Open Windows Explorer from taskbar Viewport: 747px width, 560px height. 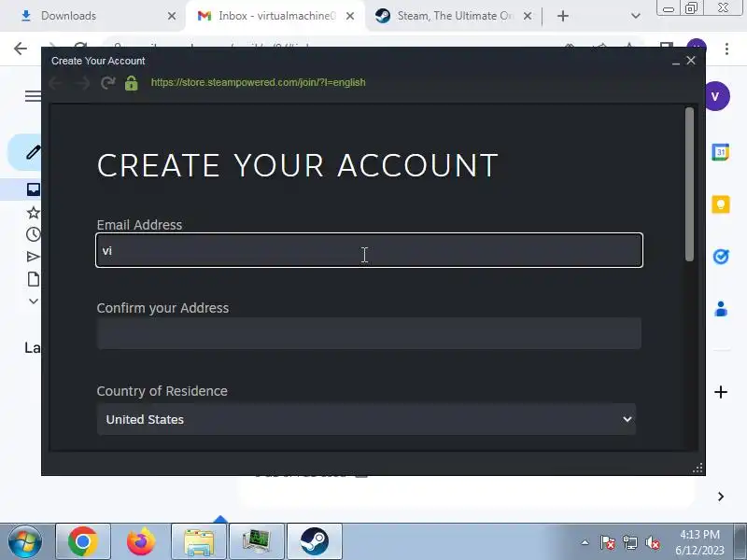tap(199, 542)
